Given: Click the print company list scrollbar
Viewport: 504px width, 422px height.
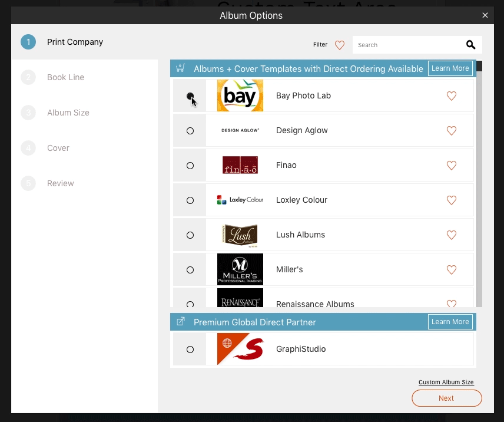Looking at the screenshot, I should point(479,177).
